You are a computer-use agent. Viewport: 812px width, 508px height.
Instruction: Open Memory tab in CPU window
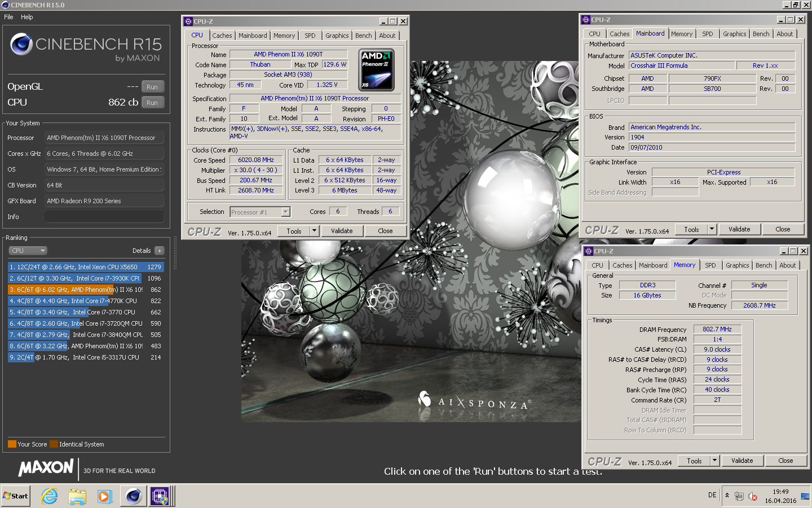284,36
